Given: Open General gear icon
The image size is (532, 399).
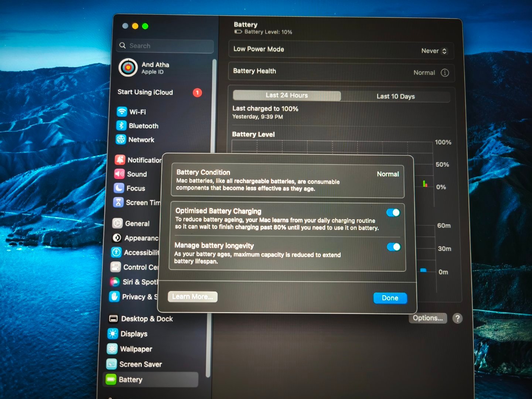Looking at the screenshot, I should tap(117, 223).
